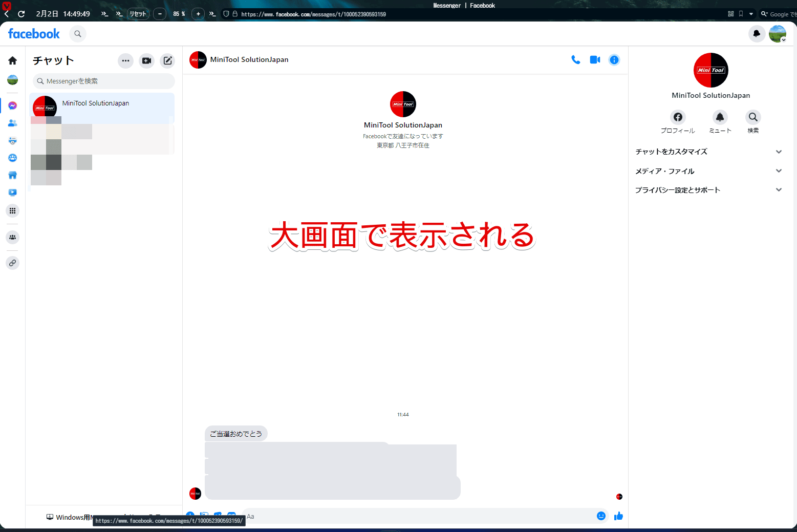Increase zoom with plus button

tap(198, 14)
